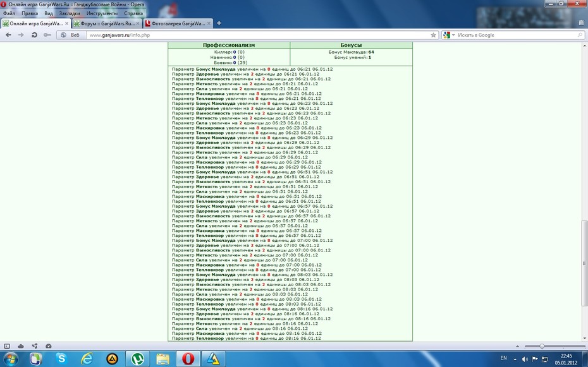Open the clock showing 22:45

pos(567,359)
